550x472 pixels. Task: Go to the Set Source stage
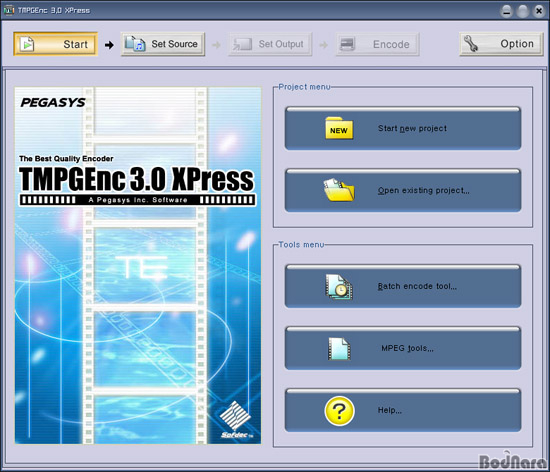(x=163, y=44)
